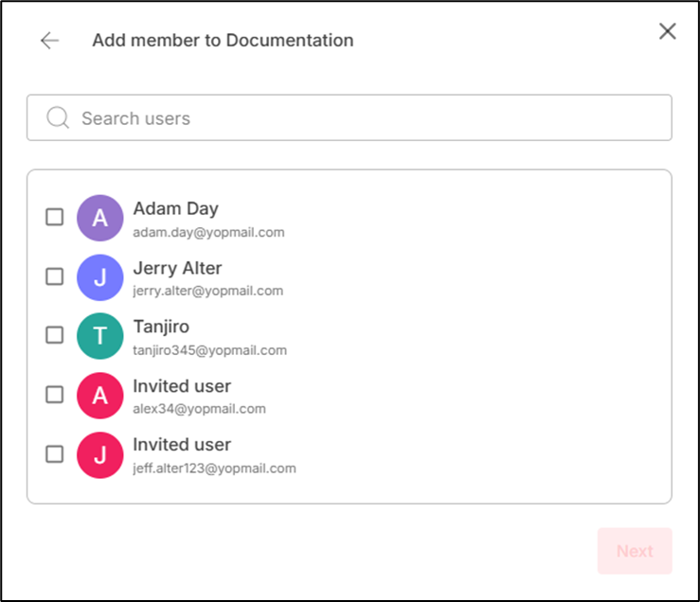Click the red A avatar for alex34

100,396
